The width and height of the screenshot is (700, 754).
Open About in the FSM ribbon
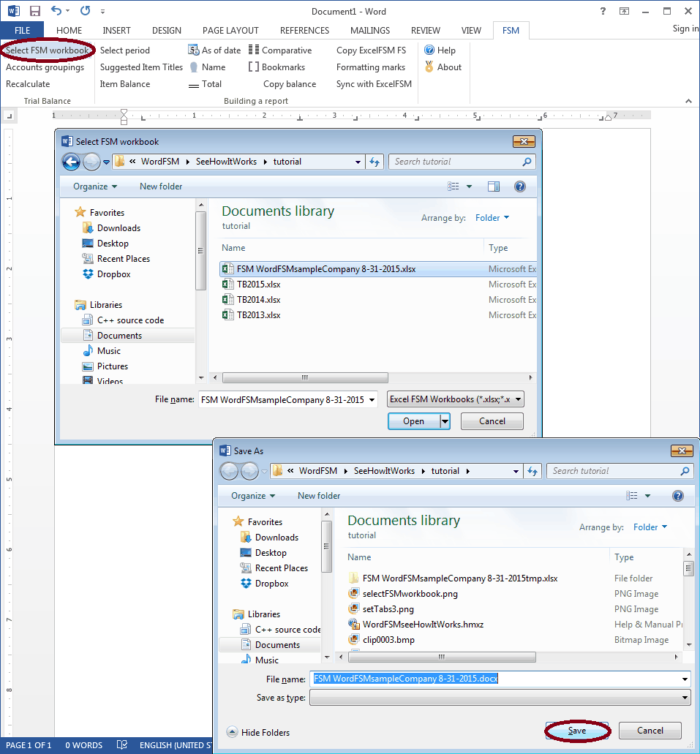point(443,67)
